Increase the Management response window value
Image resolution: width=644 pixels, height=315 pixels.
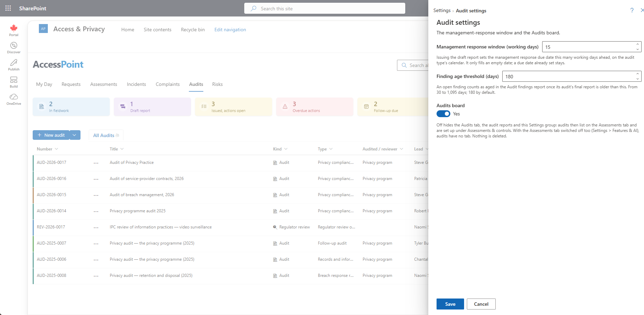[637, 44]
